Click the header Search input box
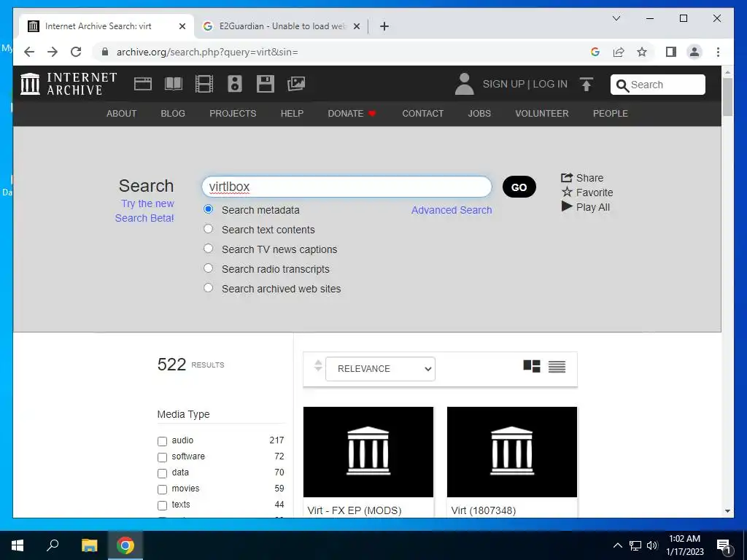747x560 pixels. click(658, 85)
